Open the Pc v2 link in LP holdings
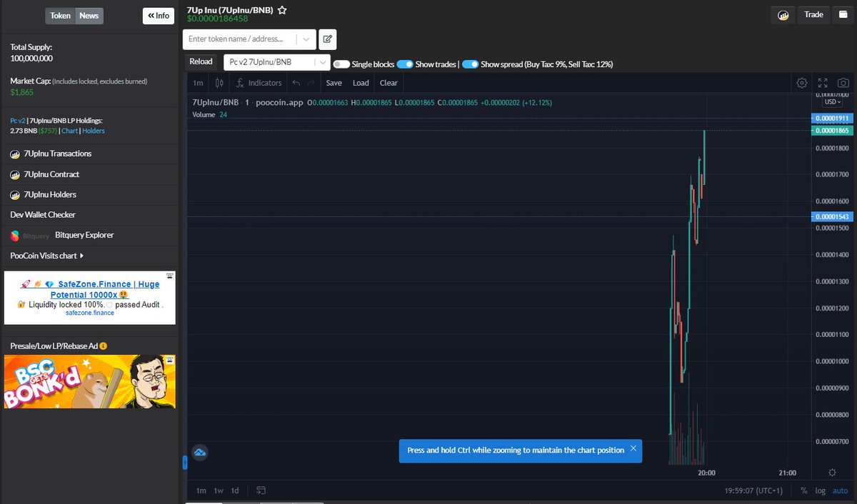 (17, 121)
